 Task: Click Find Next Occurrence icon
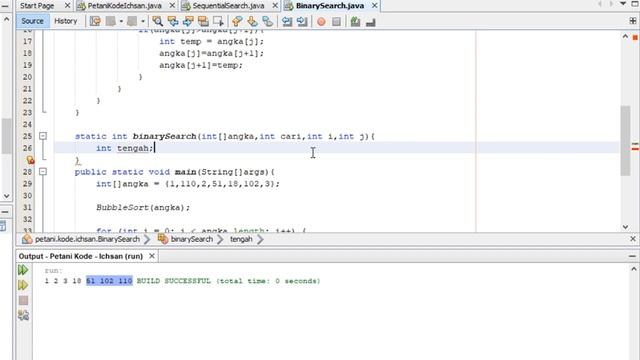tap(188, 21)
